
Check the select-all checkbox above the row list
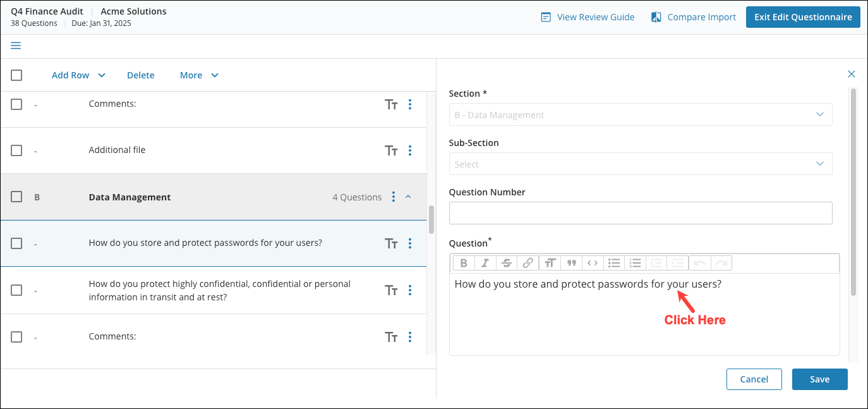tap(16, 75)
